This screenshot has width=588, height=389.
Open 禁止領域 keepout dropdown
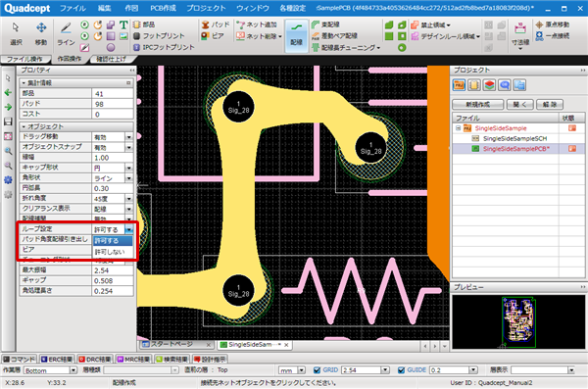pyautogui.click(x=449, y=25)
